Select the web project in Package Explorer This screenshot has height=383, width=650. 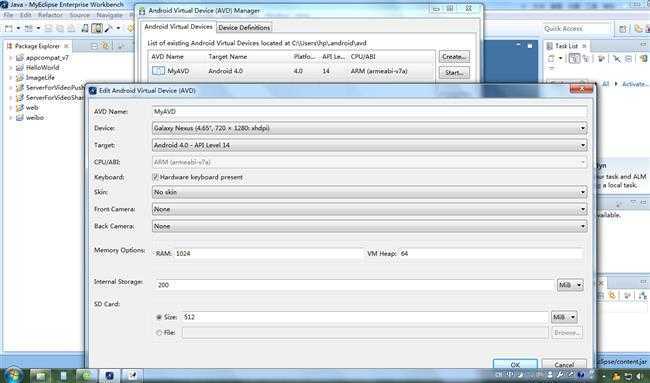(x=32, y=108)
